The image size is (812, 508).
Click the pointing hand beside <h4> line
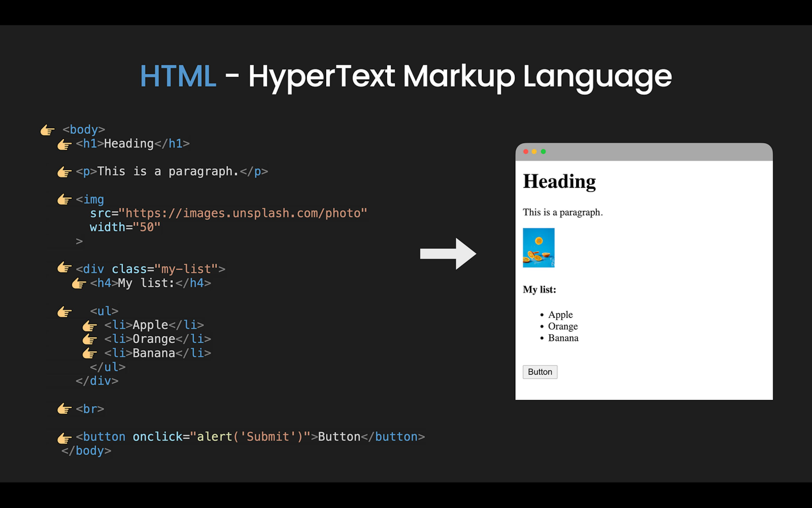(79, 284)
